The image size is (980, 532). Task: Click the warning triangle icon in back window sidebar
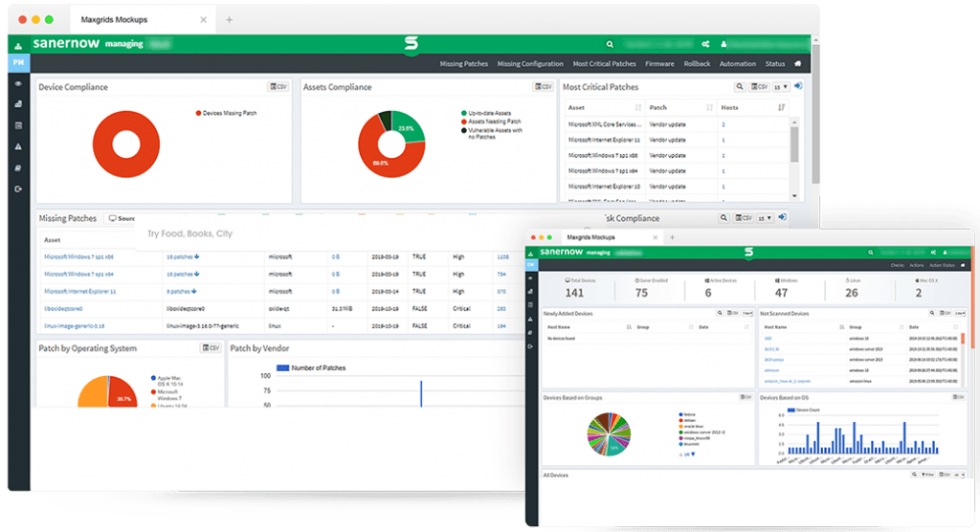coord(18,146)
